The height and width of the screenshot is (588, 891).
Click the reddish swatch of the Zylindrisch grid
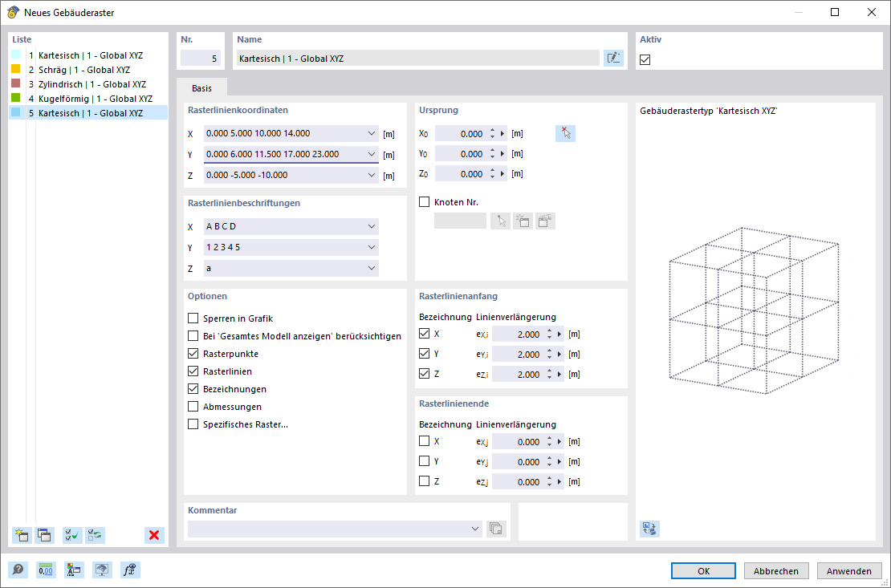(x=16, y=83)
